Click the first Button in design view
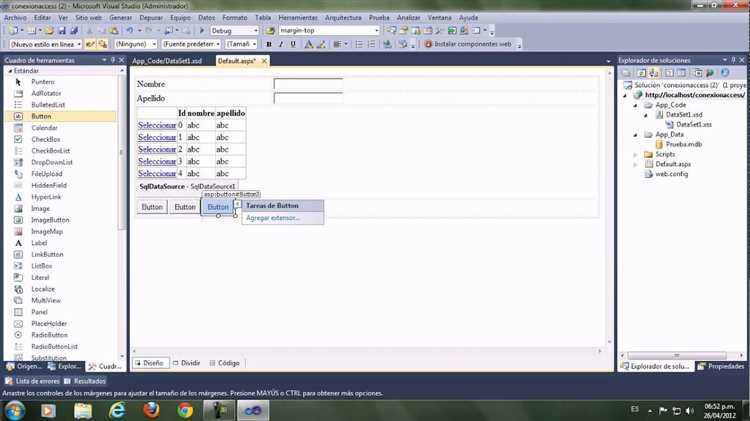 coord(152,207)
